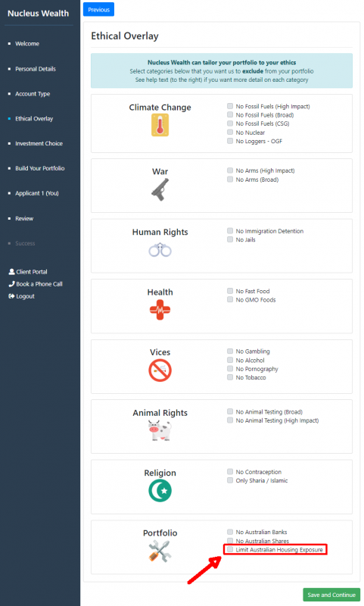Click the Animal Rights cow icon
Viewport: 364px width, 606px height.
click(x=160, y=430)
